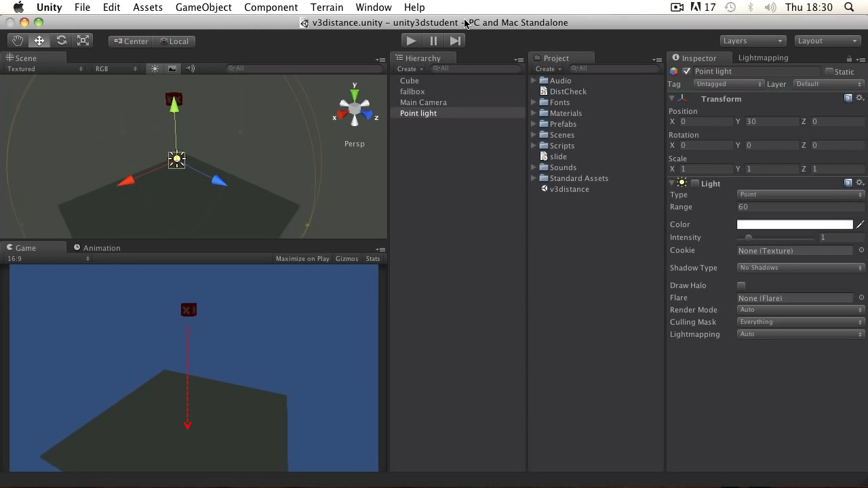
Task: Open the RGB render mode dropdown
Action: 116,68
